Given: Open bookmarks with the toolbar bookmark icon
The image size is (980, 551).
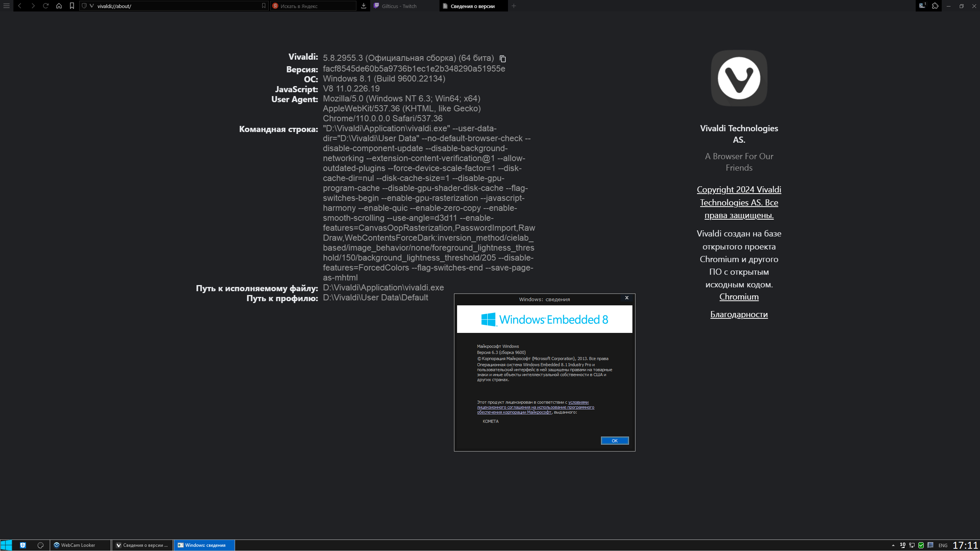Looking at the screenshot, I should [x=72, y=6].
